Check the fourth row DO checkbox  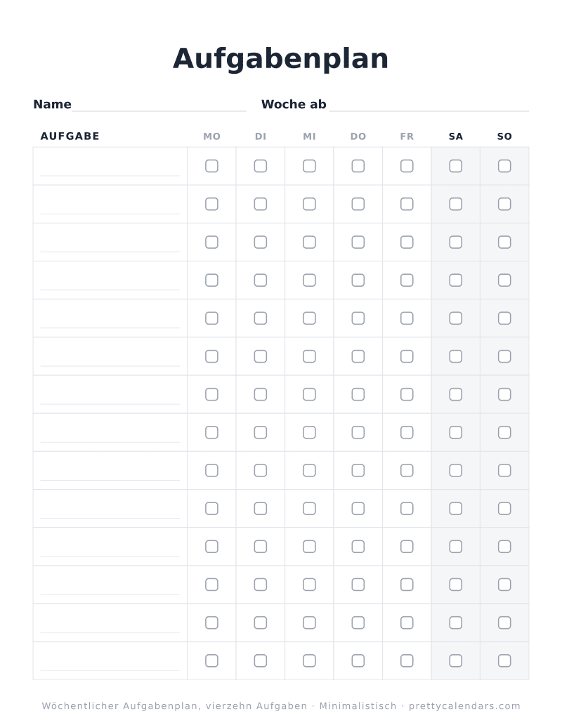coord(358,280)
